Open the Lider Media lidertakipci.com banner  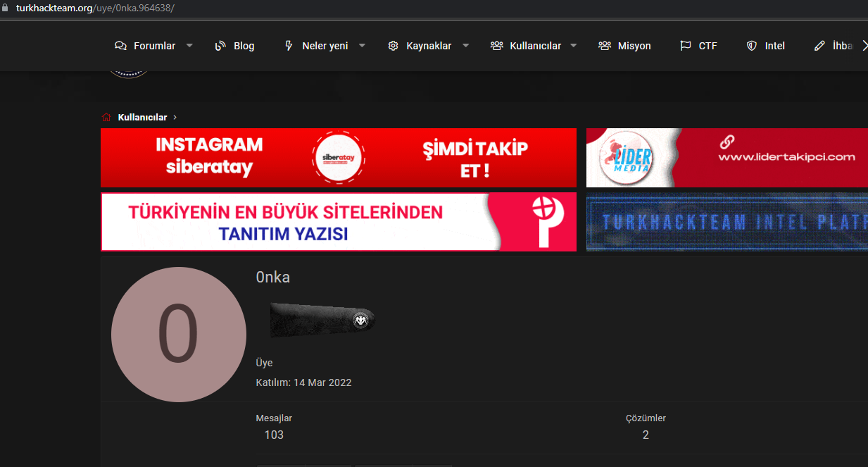click(727, 158)
